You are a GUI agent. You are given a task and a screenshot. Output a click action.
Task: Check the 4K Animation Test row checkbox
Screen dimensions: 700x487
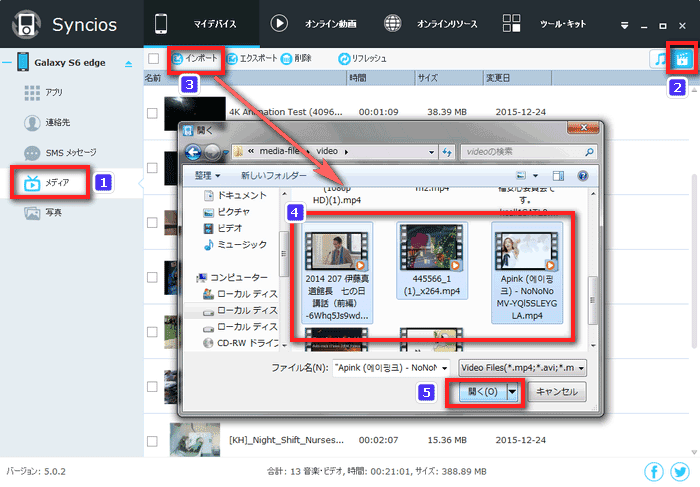click(x=152, y=113)
